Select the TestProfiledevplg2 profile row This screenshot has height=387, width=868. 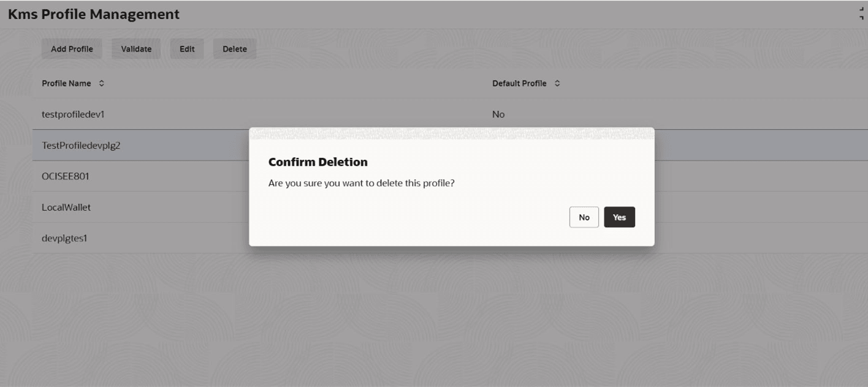tap(450, 145)
